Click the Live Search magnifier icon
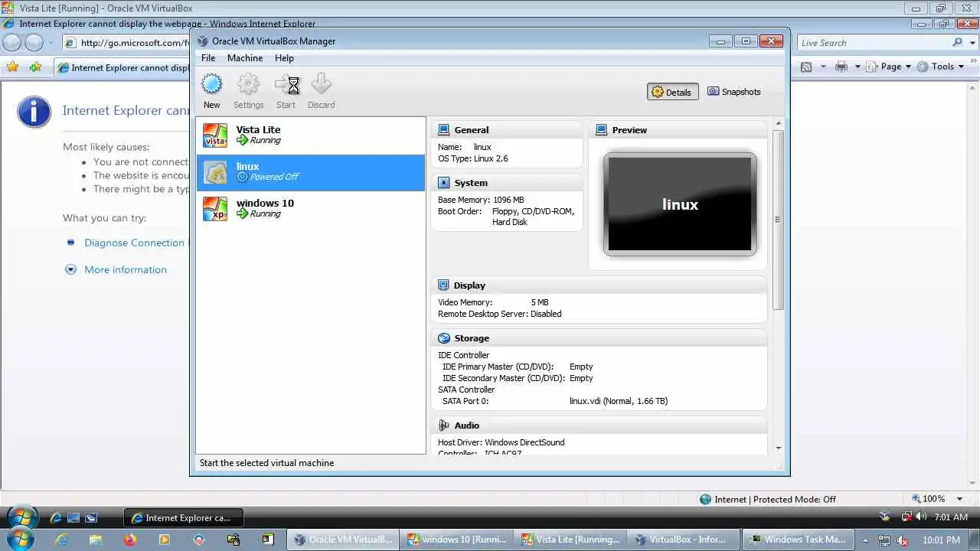The image size is (980, 551). [x=958, y=43]
